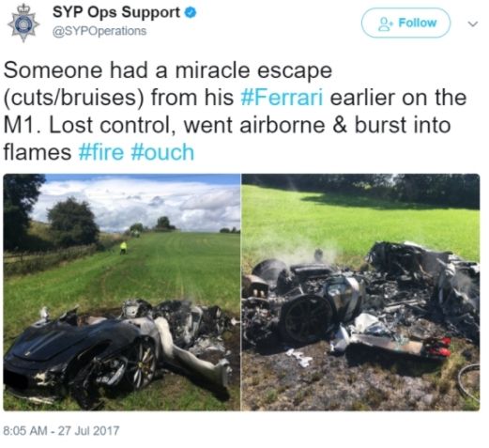
Task: Open the #Ferrari hashtag
Action: click(x=282, y=98)
